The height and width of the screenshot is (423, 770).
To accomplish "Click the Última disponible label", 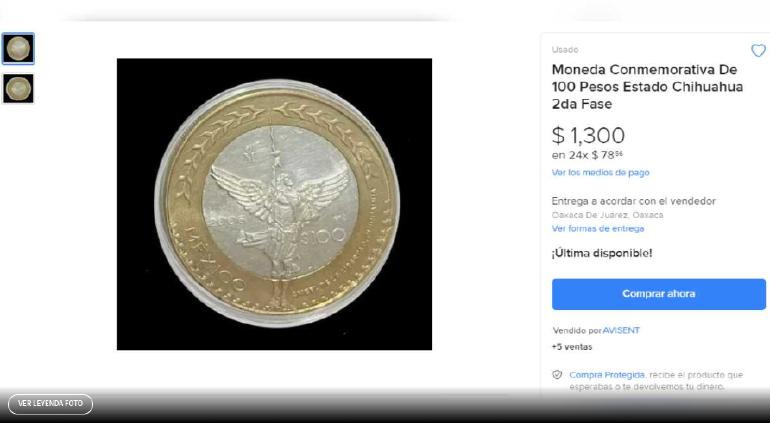I will coord(602,254).
